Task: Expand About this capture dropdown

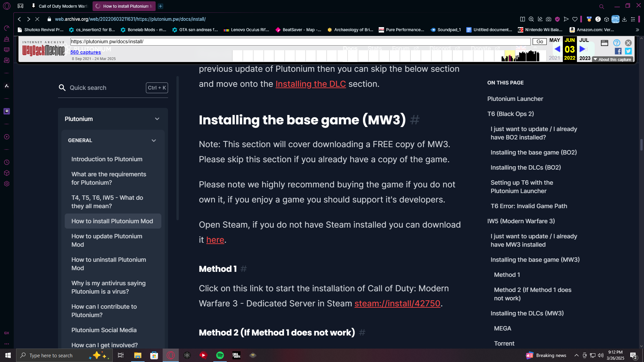Action: (x=612, y=59)
